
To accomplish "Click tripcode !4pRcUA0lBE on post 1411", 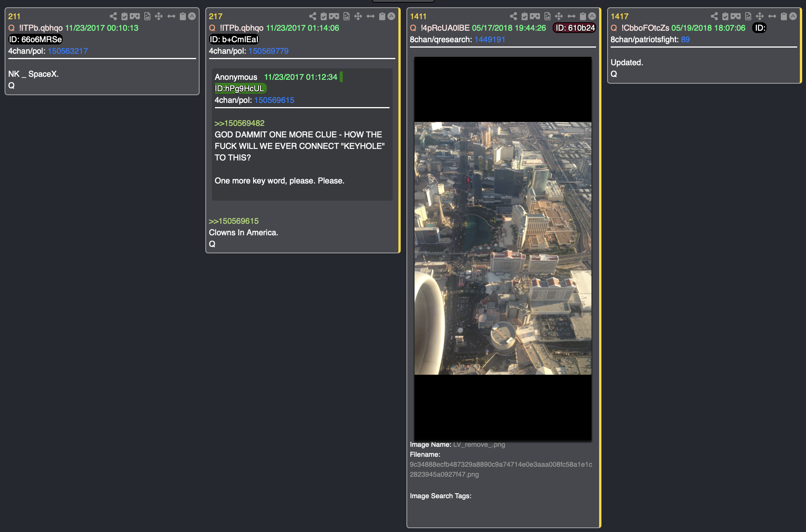I will pyautogui.click(x=445, y=28).
